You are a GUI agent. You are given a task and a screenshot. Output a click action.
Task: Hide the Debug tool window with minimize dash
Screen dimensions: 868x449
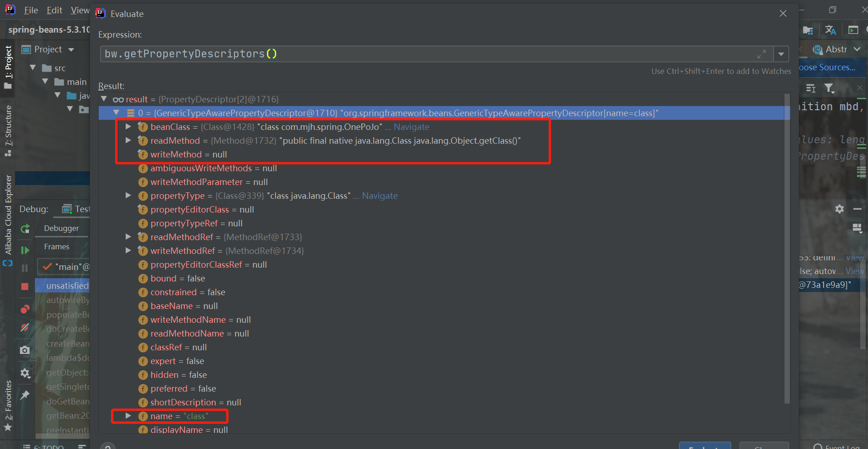857,209
